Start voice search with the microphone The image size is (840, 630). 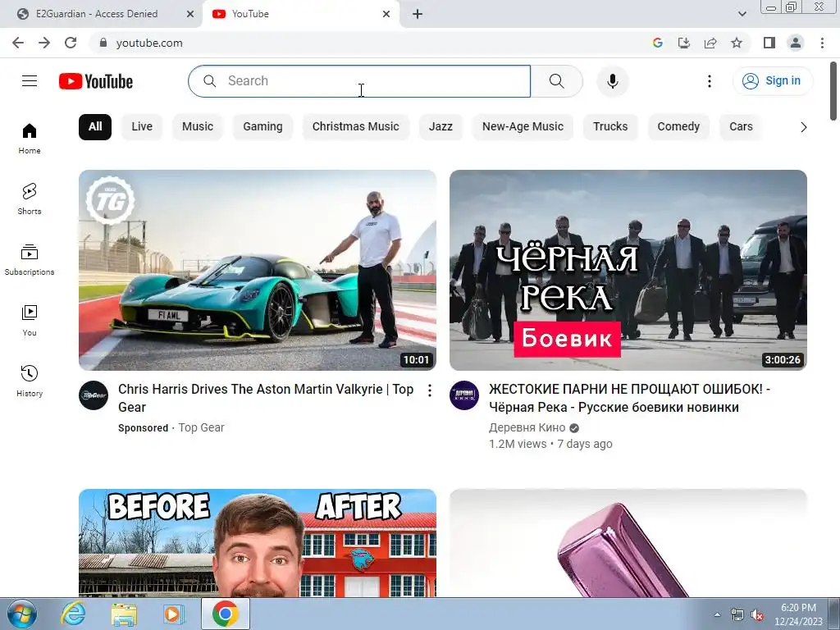tap(612, 81)
